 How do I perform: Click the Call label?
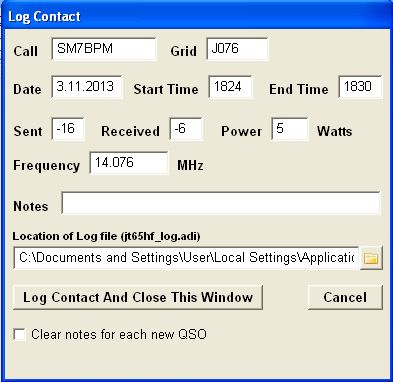coord(26,51)
